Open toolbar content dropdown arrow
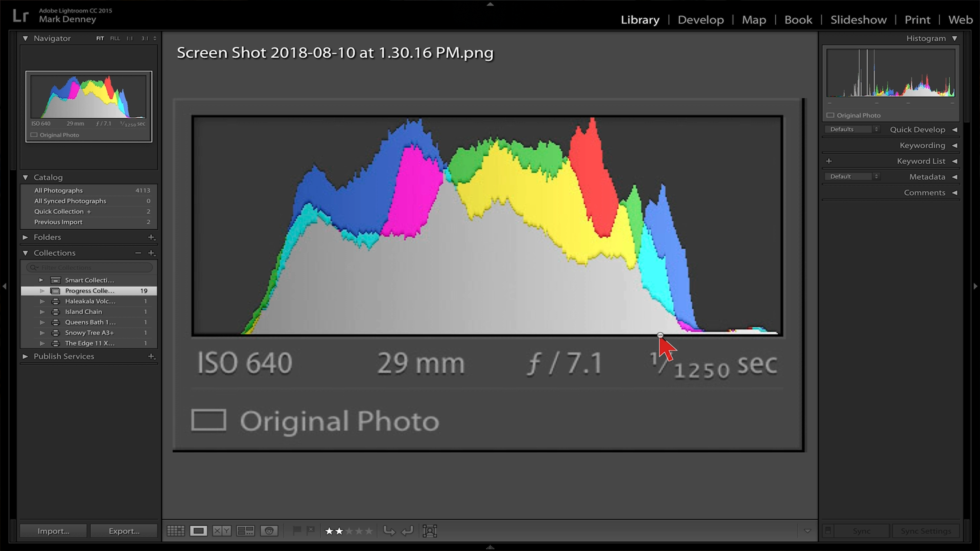This screenshot has height=551, width=980. pyautogui.click(x=808, y=531)
